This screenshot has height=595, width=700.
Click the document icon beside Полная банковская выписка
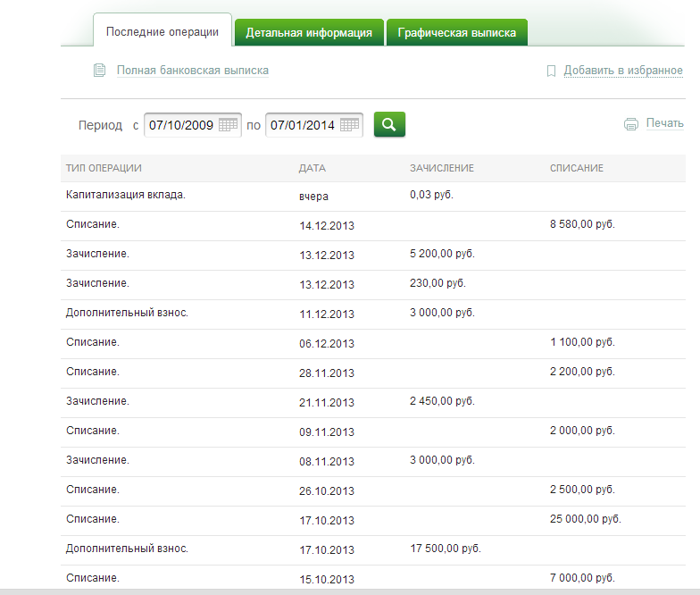coord(100,70)
